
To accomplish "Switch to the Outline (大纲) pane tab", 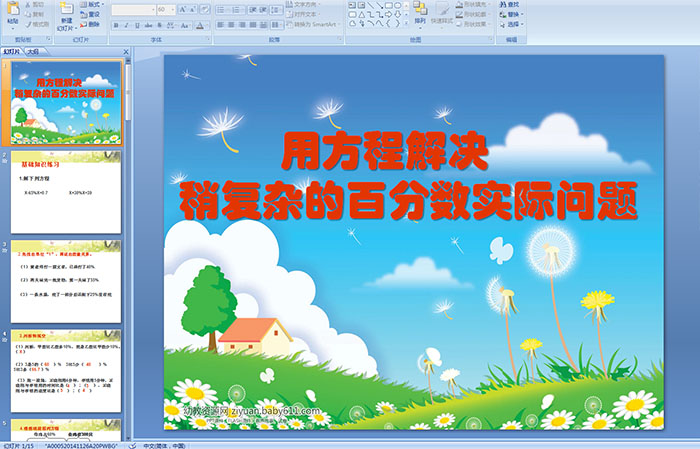I will click(33, 52).
